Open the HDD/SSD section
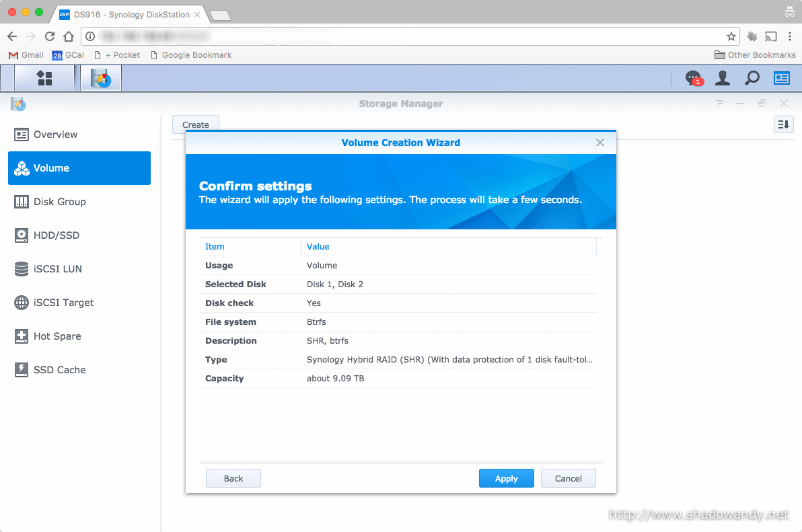802x532 pixels. click(79, 235)
